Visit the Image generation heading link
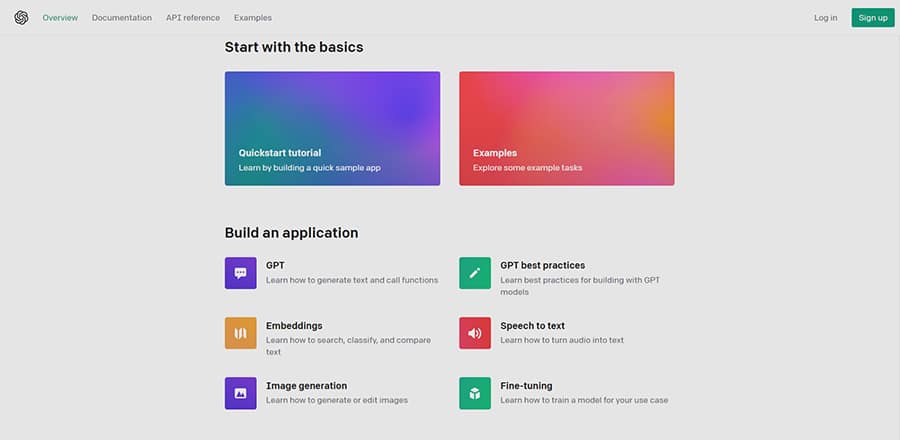Image resolution: width=900 pixels, height=440 pixels. click(306, 385)
